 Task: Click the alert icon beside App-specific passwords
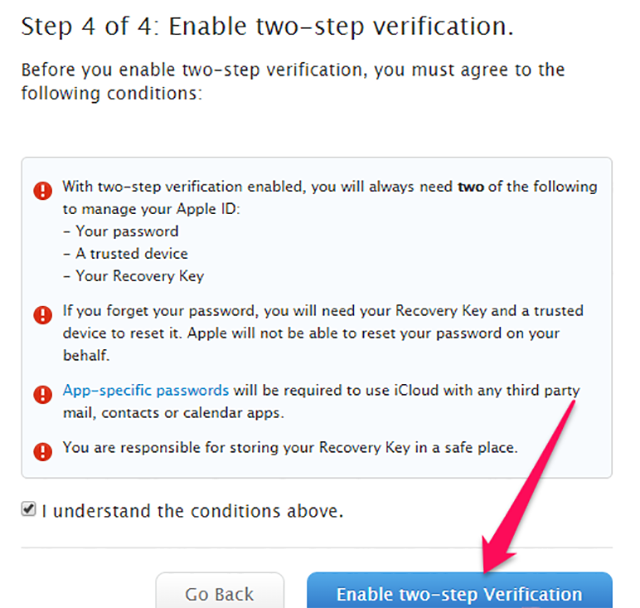(x=42, y=394)
